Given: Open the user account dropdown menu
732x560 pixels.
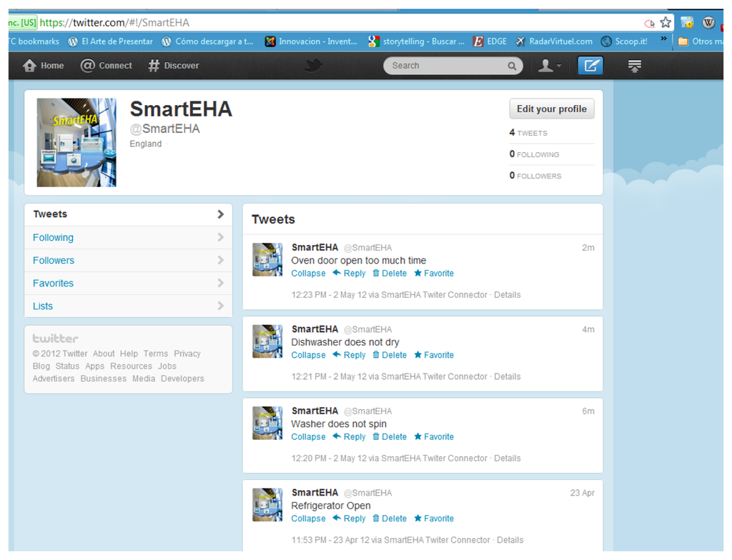Looking at the screenshot, I should click(549, 66).
